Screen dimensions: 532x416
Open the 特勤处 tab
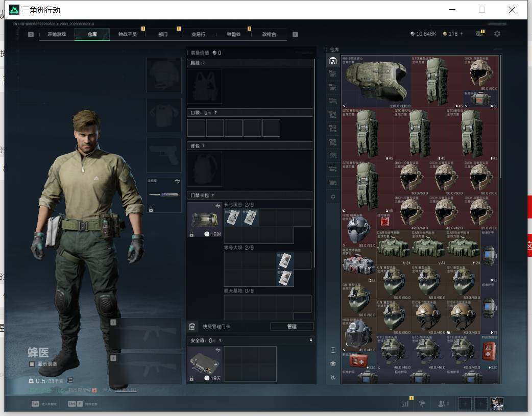[x=234, y=34]
